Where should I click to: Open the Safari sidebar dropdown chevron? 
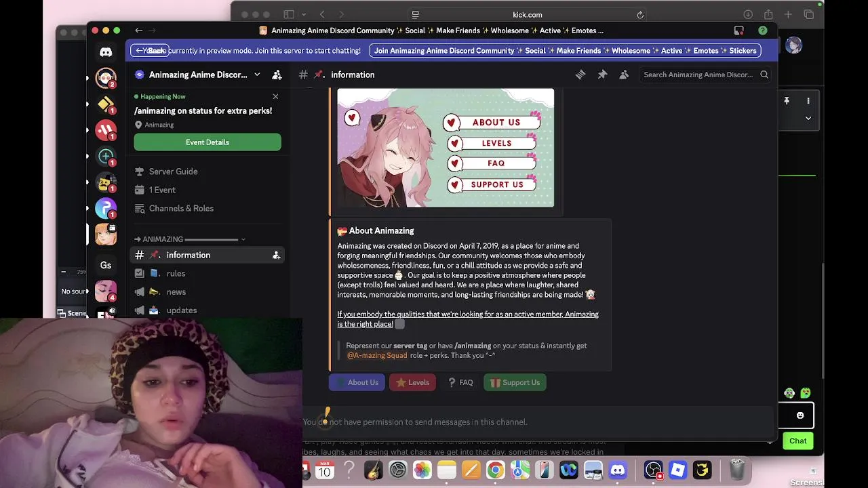(304, 14)
